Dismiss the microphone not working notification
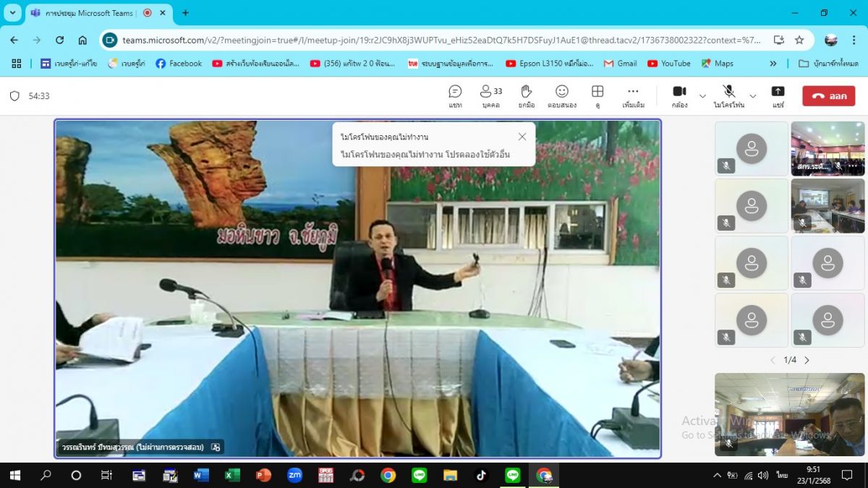Image resolution: width=868 pixels, height=488 pixels. (522, 137)
